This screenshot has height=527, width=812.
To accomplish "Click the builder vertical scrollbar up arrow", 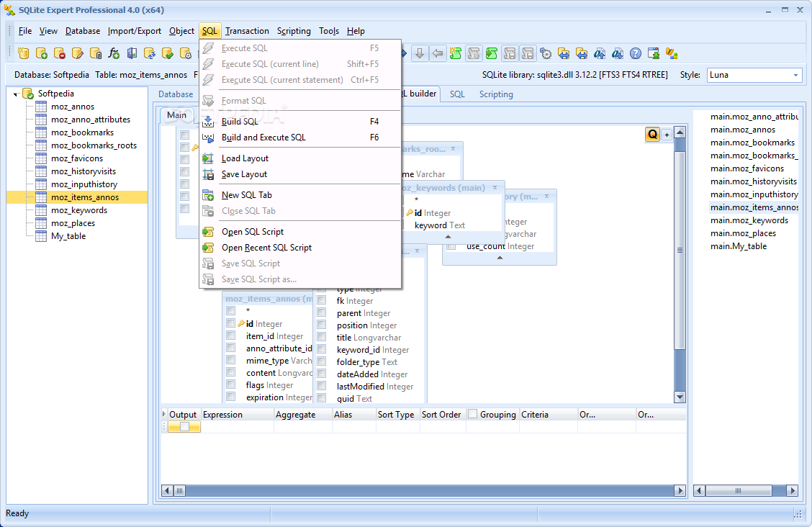I will pyautogui.click(x=680, y=132).
